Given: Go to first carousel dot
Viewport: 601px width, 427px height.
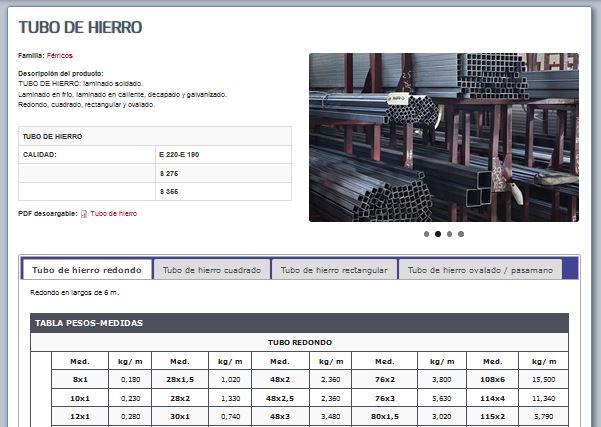Looking at the screenshot, I should tap(426, 234).
